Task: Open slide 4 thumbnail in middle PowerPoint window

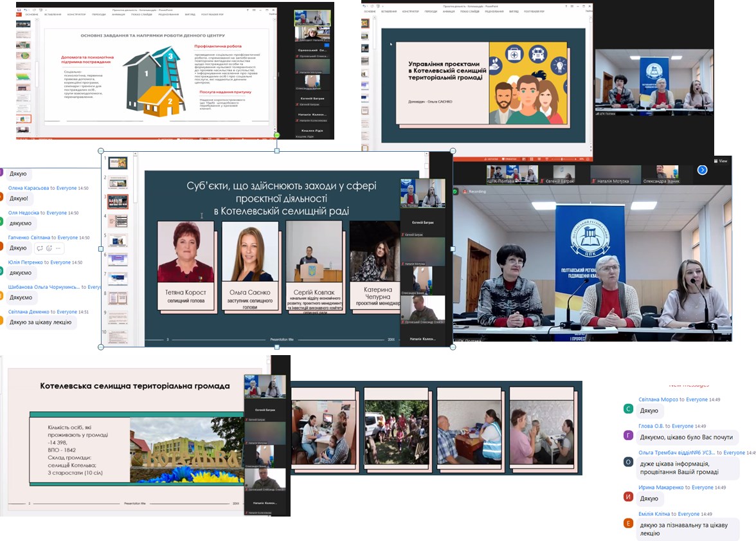Action: [x=118, y=221]
